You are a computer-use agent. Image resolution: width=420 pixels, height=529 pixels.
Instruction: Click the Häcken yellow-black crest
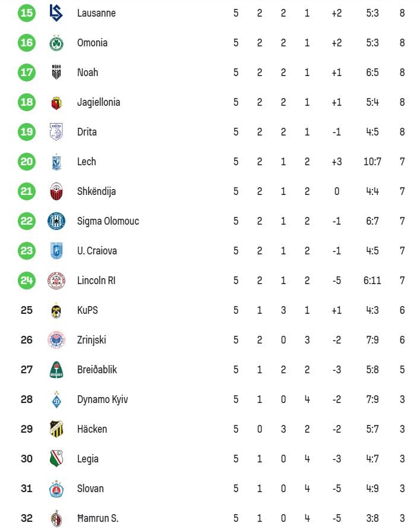pos(56,429)
